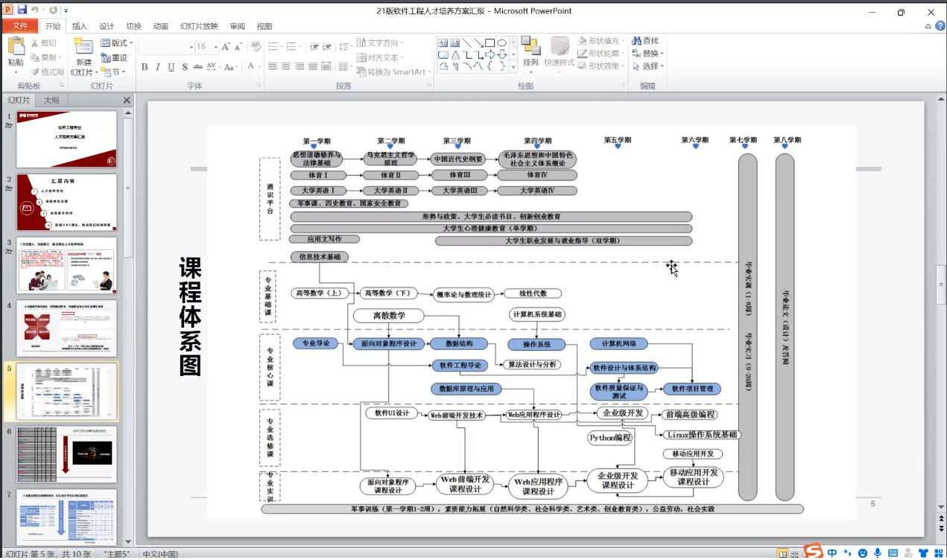
Task: Toggle Underline text formatting
Action: 171,67
